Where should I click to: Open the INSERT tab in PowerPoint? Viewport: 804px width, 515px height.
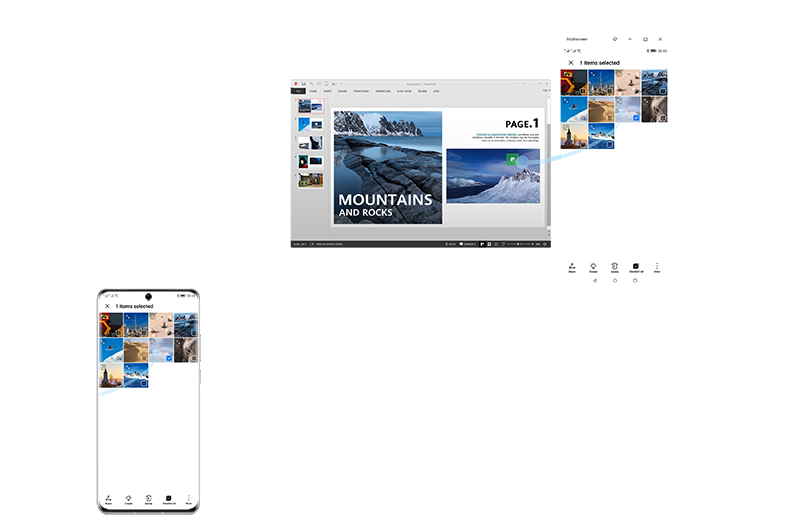coord(329,90)
